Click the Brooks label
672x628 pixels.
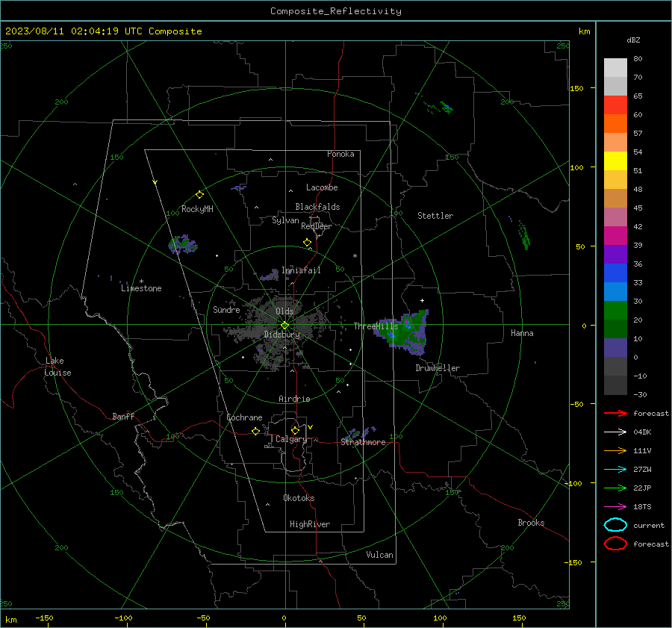531,523
